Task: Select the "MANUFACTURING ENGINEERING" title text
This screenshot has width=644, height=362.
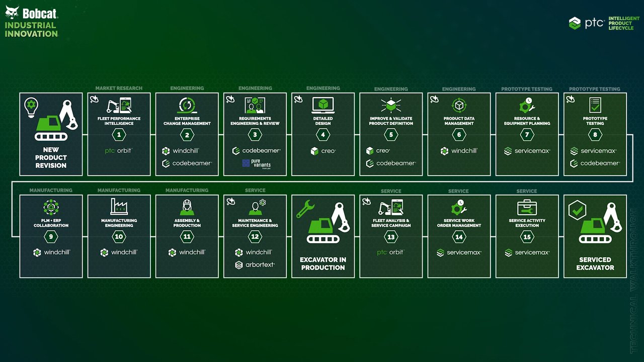Action: click(119, 223)
